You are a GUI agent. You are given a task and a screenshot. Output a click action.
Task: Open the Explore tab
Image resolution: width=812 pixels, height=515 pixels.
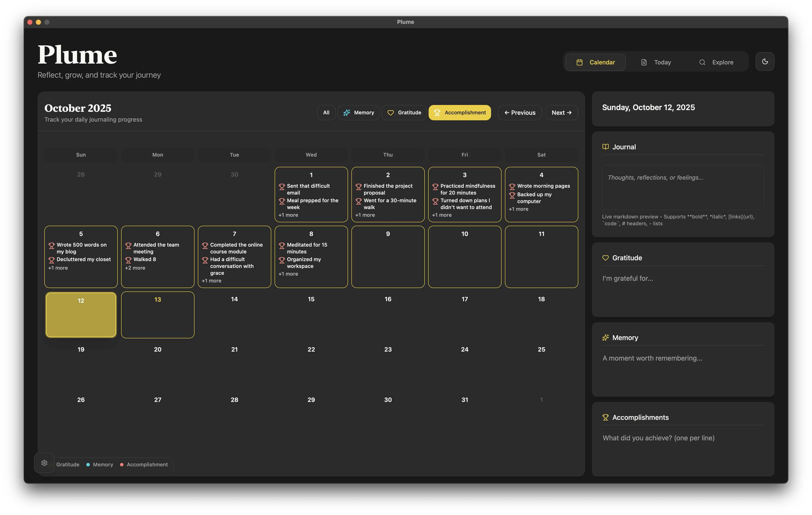point(716,63)
